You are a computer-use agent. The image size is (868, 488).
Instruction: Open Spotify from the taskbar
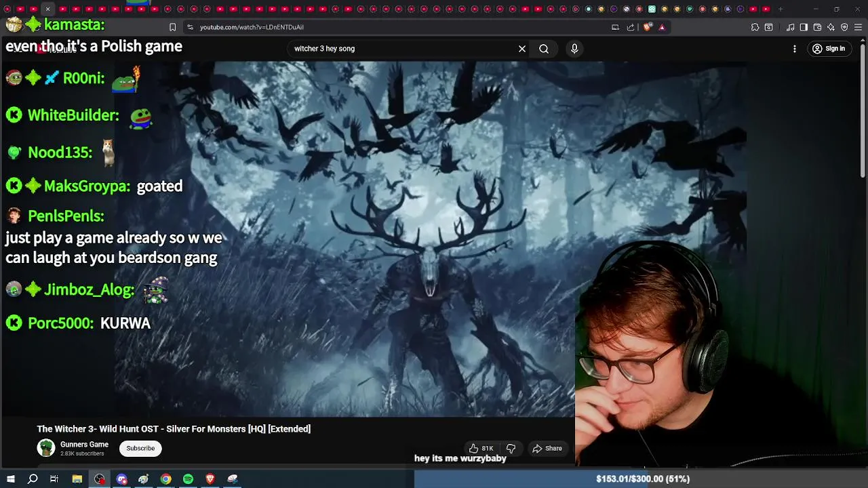point(188,479)
